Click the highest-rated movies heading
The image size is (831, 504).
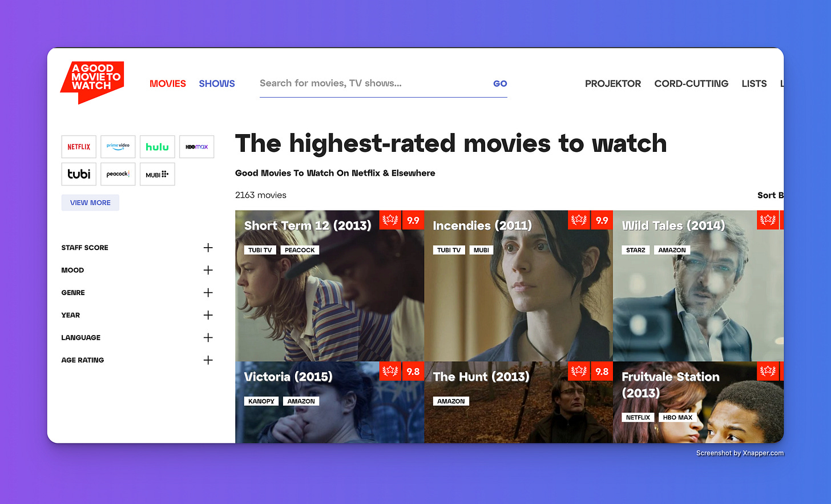click(451, 143)
